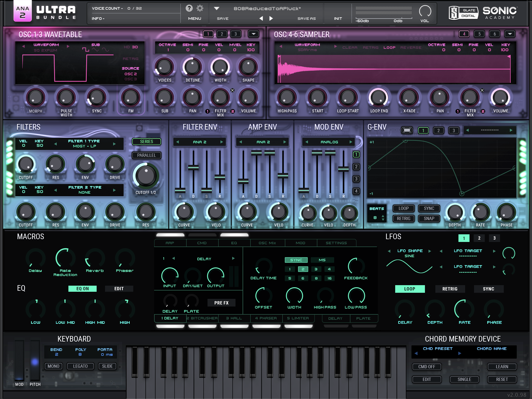Toggle the EQ ON switch
The height and width of the screenshot is (399, 532).
click(x=82, y=289)
